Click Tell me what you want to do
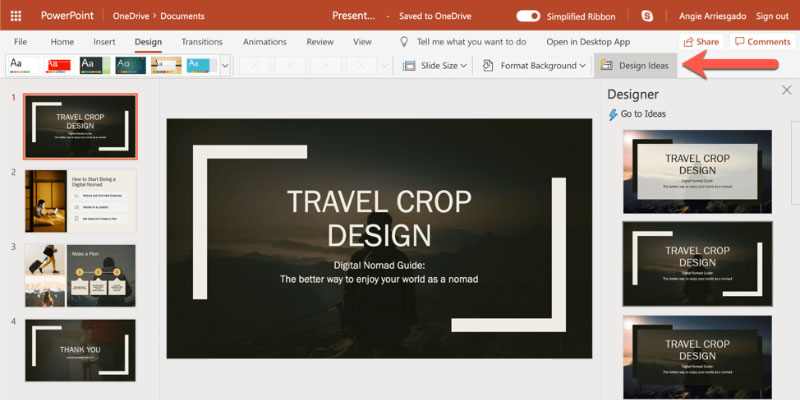 [x=471, y=42]
